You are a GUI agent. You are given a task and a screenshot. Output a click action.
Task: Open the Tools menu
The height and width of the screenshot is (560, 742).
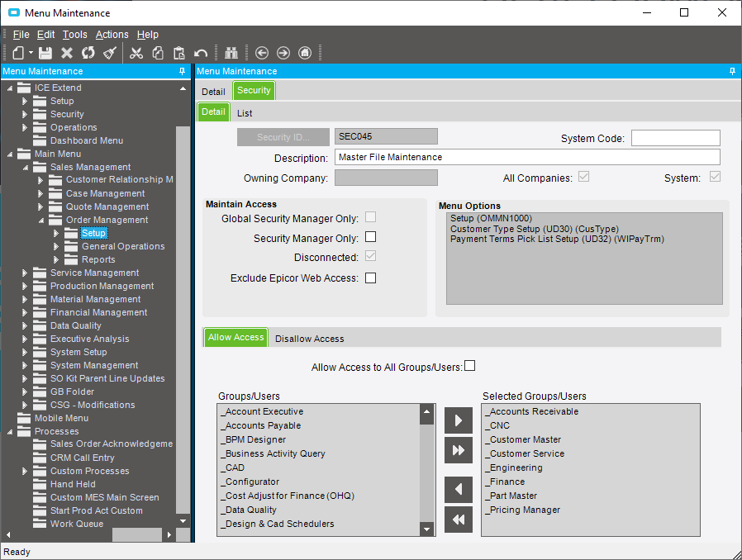point(74,35)
